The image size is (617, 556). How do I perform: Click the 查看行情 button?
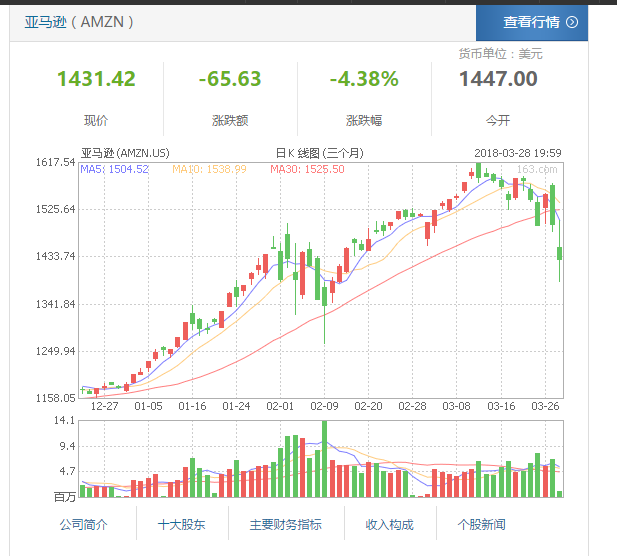[532, 22]
